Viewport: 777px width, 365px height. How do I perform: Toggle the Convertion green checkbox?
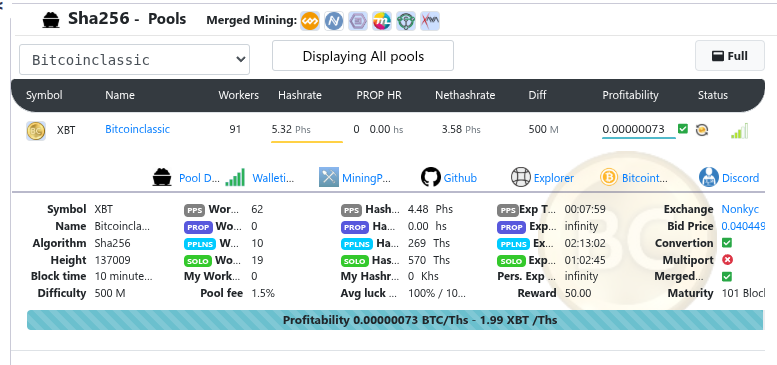(727, 243)
